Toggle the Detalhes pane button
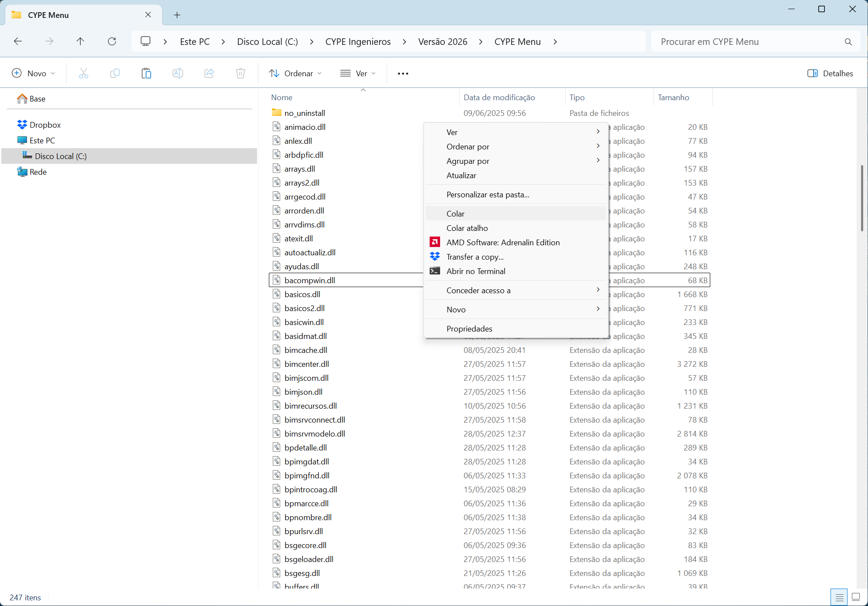This screenshot has height=606, width=868. [830, 73]
